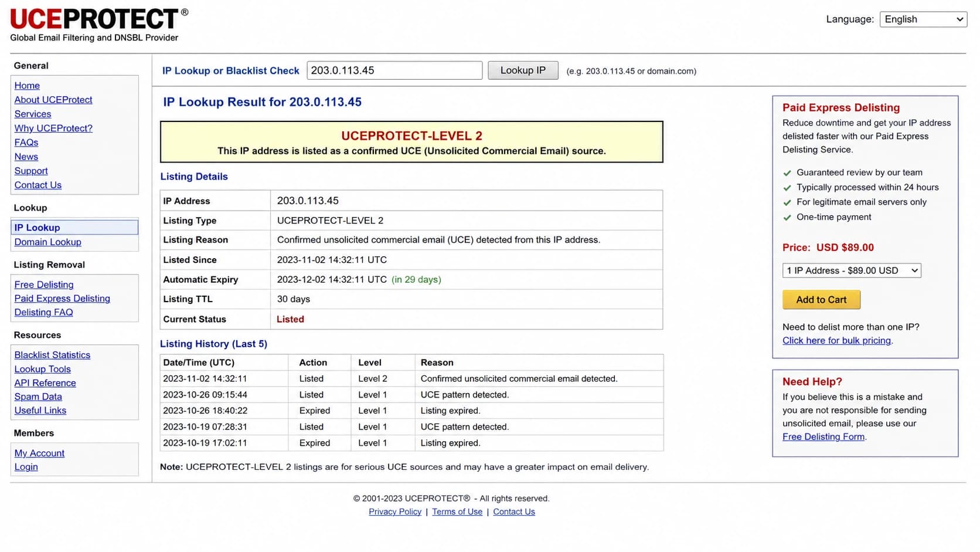The width and height of the screenshot is (980, 552).
Task: Open My Account link
Action: (x=39, y=453)
